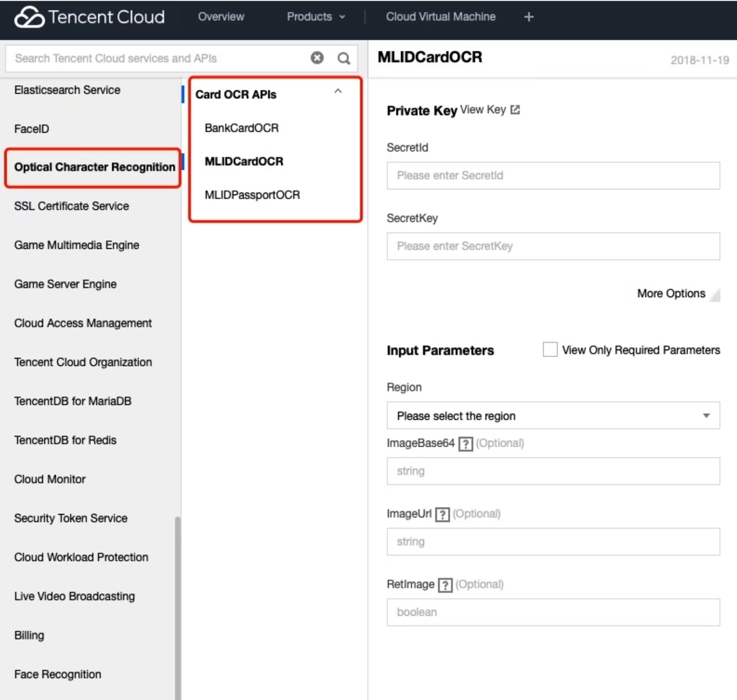737x700 pixels.
Task: Open the Region selection dropdown
Action: point(553,415)
